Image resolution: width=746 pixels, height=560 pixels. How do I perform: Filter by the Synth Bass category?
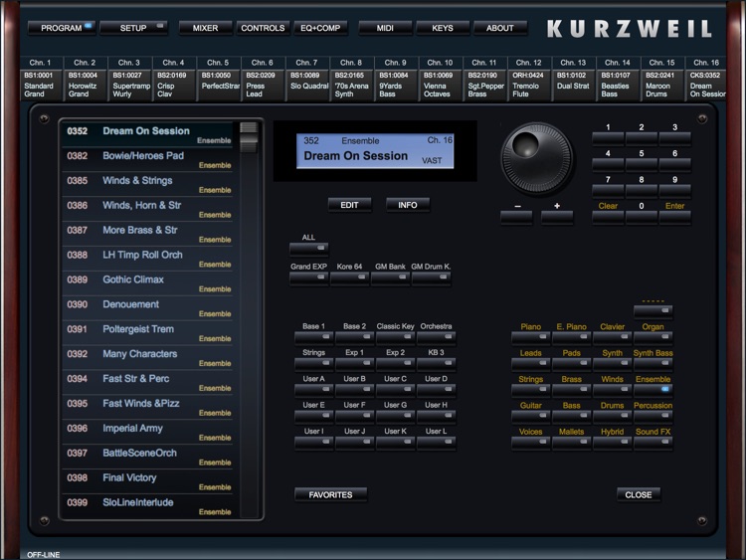pos(653,364)
